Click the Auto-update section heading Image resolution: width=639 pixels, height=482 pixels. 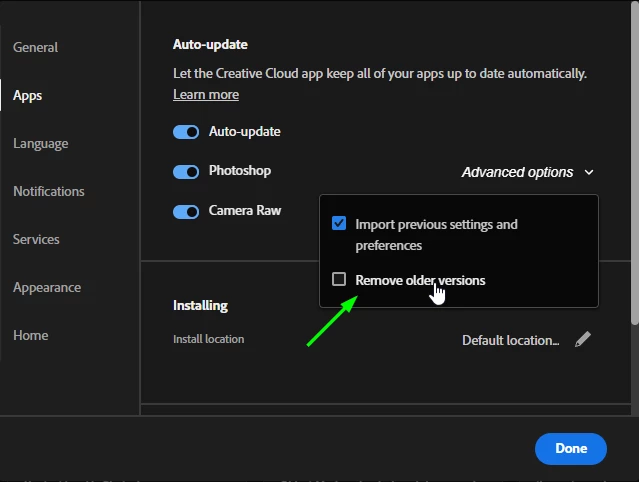(210, 44)
